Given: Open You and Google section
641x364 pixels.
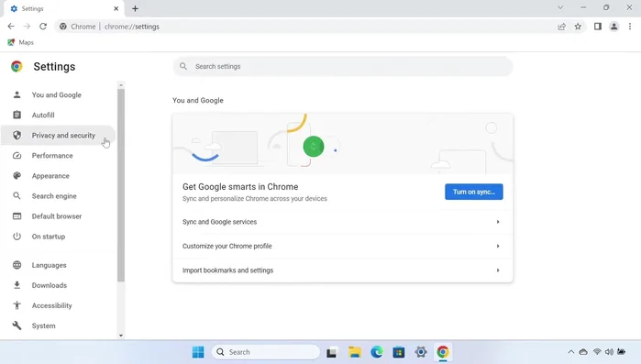Looking at the screenshot, I should [57, 94].
